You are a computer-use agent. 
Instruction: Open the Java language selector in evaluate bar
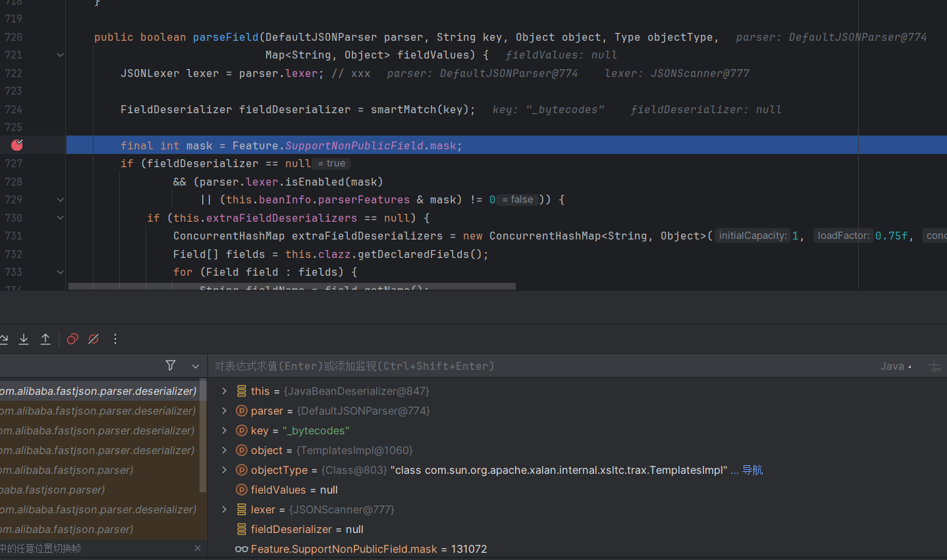tap(896, 367)
